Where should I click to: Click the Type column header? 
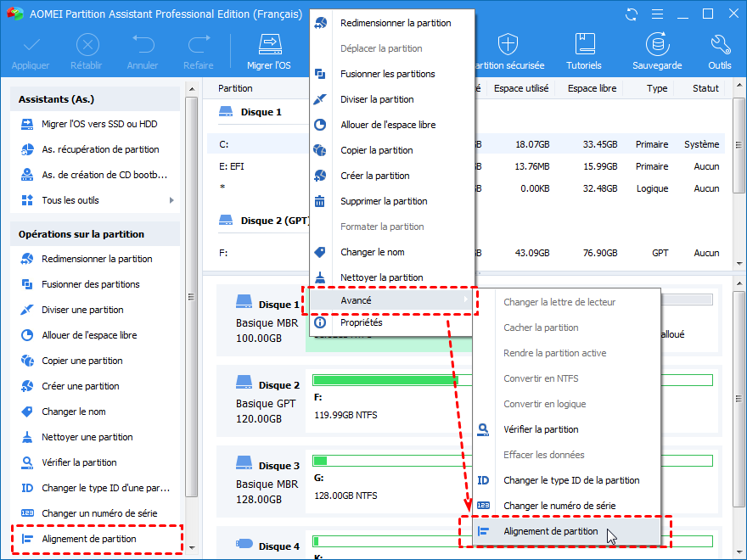tap(656, 88)
